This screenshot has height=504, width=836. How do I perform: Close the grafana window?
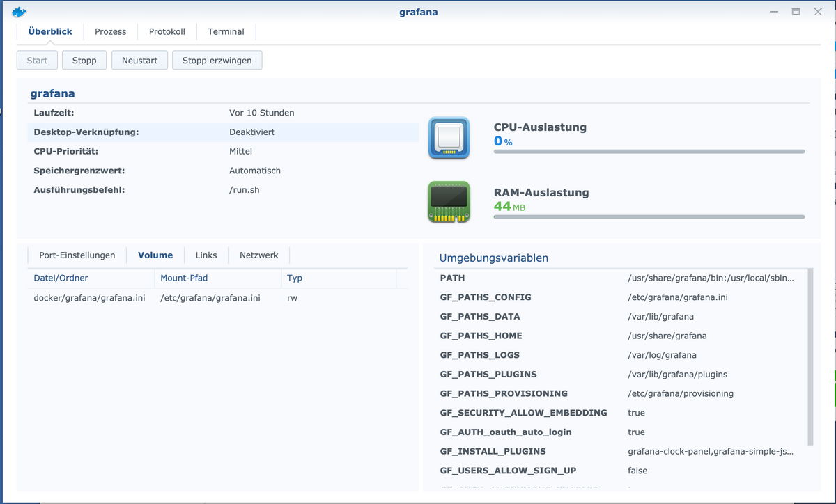coord(818,12)
